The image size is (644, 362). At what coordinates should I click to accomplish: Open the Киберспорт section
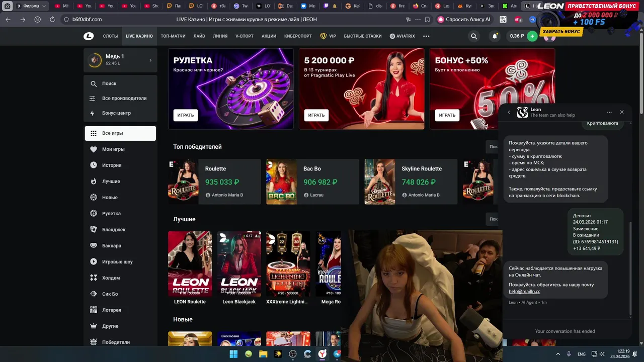click(298, 36)
